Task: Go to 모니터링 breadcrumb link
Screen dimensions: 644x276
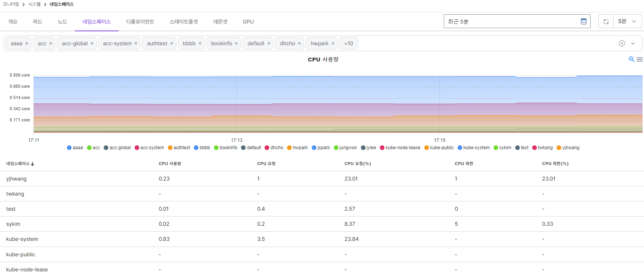Action: [x=11, y=4]
